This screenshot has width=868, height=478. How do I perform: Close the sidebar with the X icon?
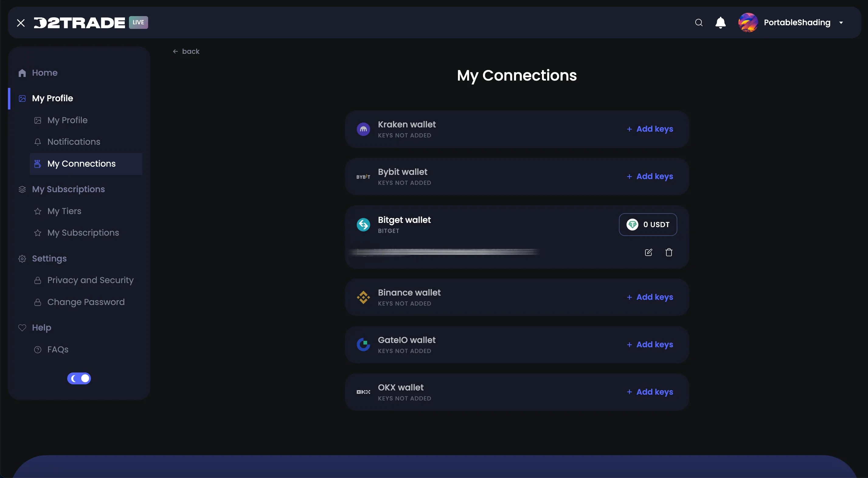coord(21,23)
